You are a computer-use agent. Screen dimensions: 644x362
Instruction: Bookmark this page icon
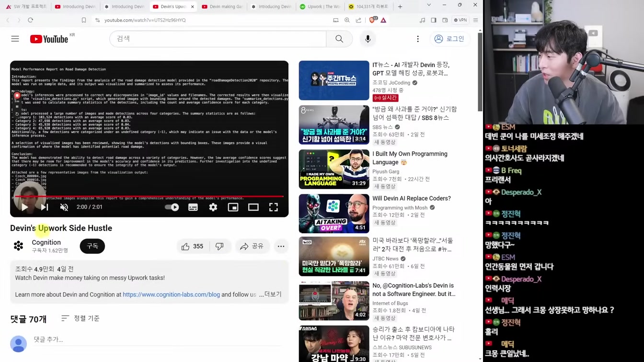tap(84, 20)
